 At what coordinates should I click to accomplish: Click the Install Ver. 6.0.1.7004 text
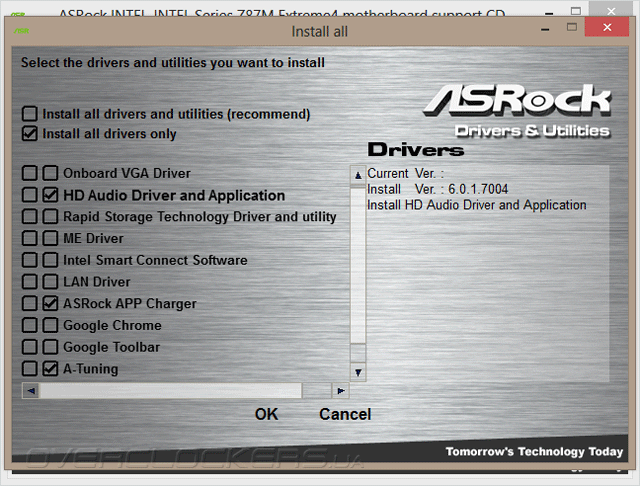(x=438, y=189)
